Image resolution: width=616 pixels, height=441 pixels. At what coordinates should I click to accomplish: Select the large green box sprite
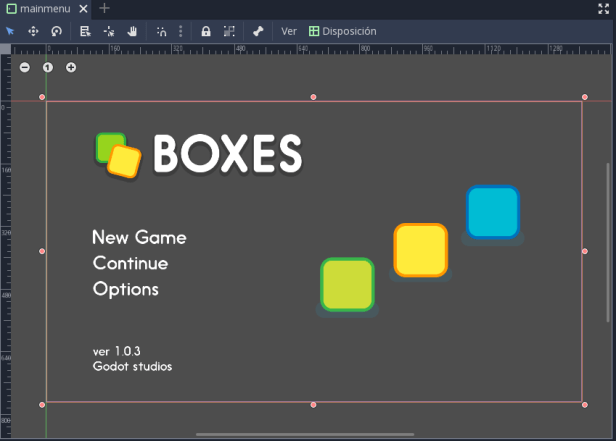click(x=347, y=287)
